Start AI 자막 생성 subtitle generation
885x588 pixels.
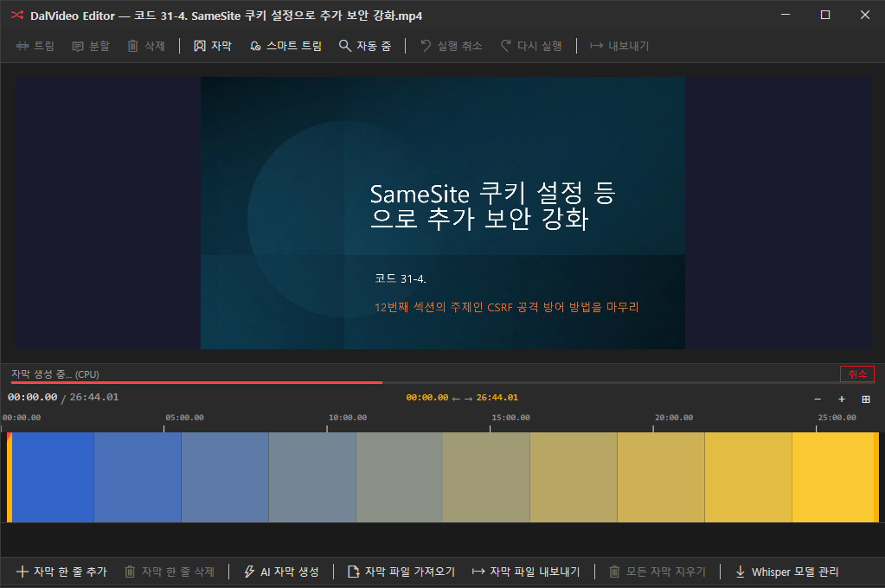(280, 571)
